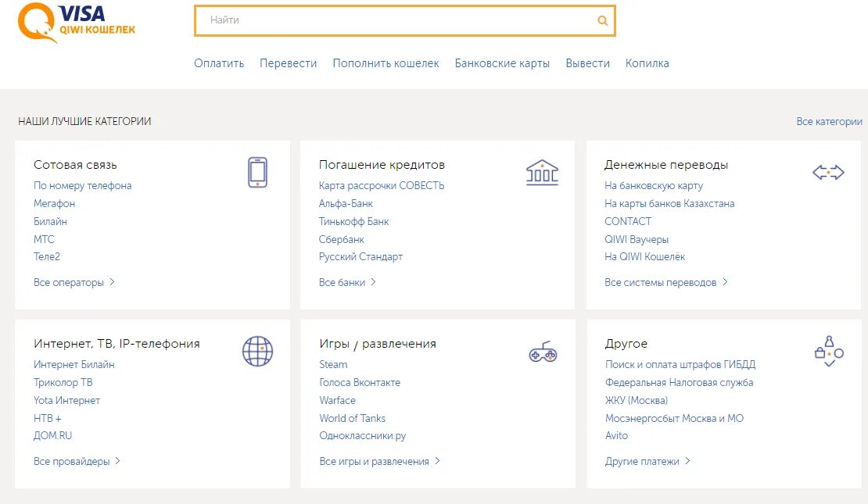Open the Денежные переводы category heading
This screenshot has height=504, width=868.
pyautogui.click(x=666, y=165)
